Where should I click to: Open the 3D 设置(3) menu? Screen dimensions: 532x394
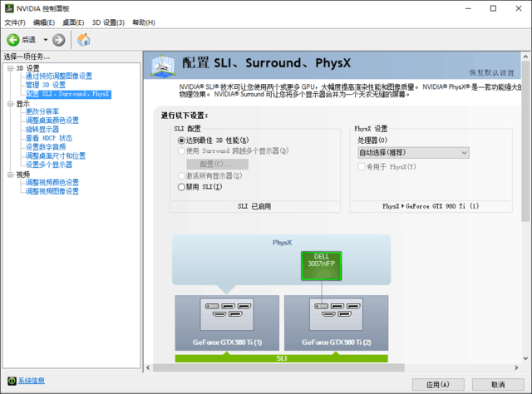[109, 22]
